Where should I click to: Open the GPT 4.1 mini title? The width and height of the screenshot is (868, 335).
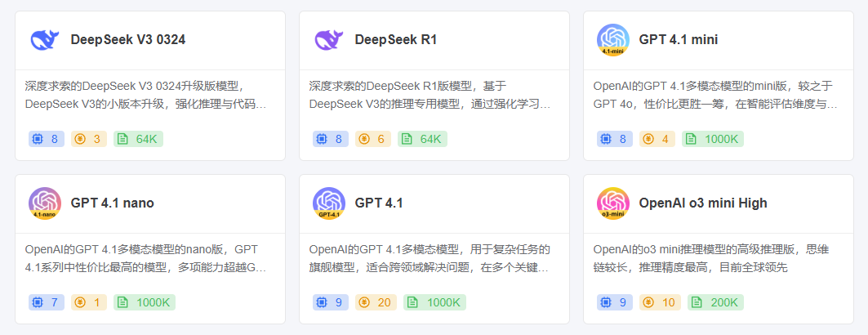[678, 40]
